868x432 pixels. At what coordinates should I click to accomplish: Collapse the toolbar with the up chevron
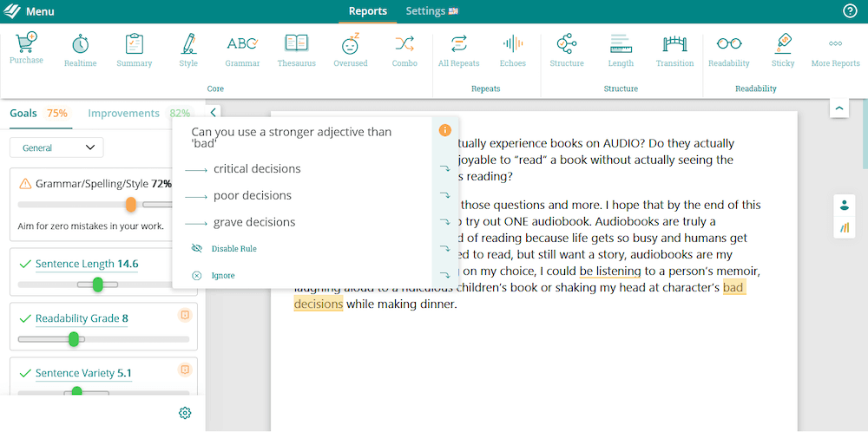click(839, 108)
